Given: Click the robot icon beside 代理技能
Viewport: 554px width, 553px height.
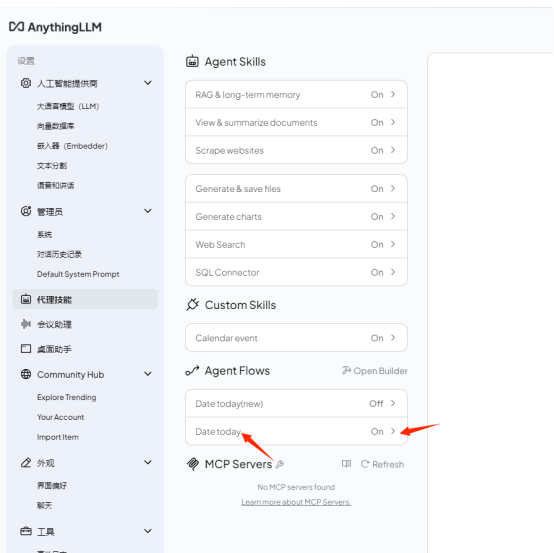Looking at the screenshot, I should (26, 299).
